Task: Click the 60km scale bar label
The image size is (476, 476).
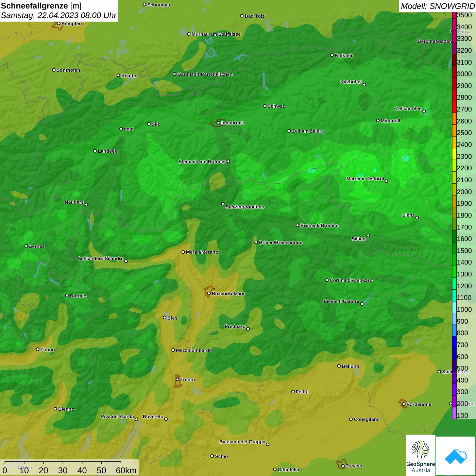Action: [x=126, y=470]
